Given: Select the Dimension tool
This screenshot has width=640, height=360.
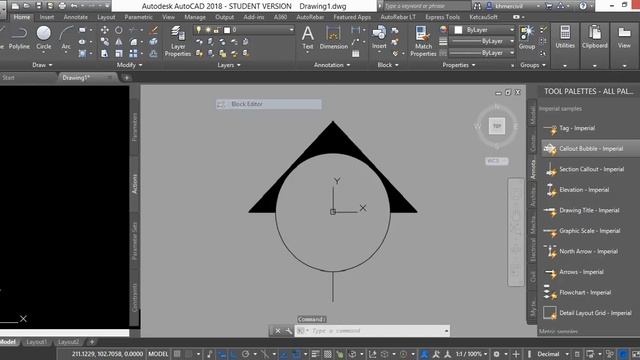Looking at the screenshot, I should pyautogui.click(x=333, y=38).
